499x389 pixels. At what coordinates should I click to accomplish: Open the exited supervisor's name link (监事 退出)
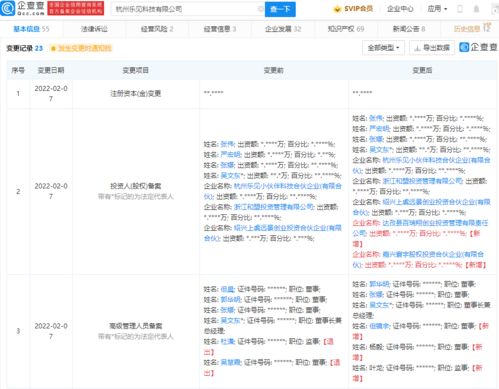228,341
